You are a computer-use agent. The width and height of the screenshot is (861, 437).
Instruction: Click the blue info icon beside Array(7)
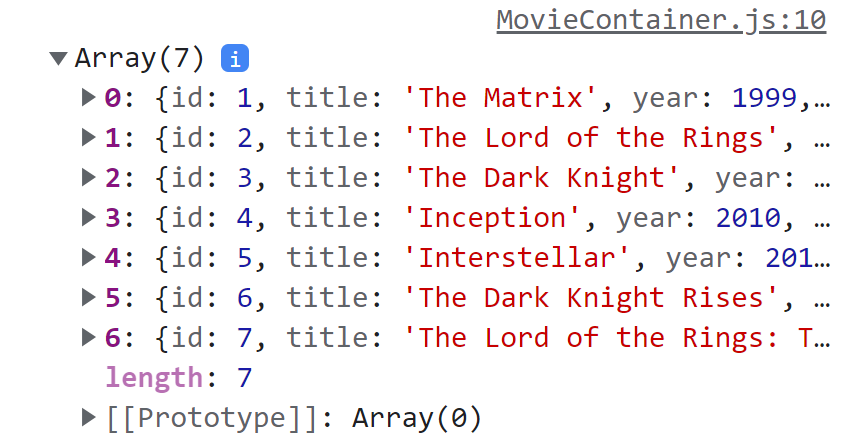pyautogui.click(x=234, y=58)
